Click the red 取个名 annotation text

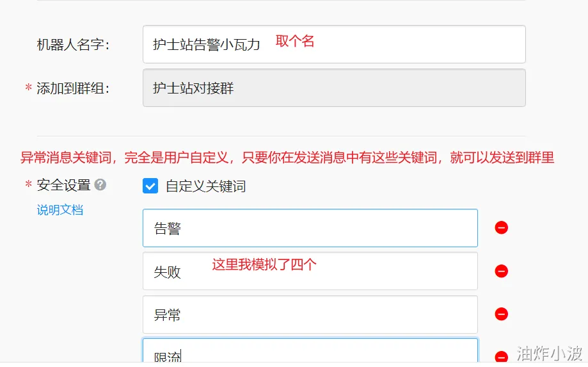[x=295, y=41]
